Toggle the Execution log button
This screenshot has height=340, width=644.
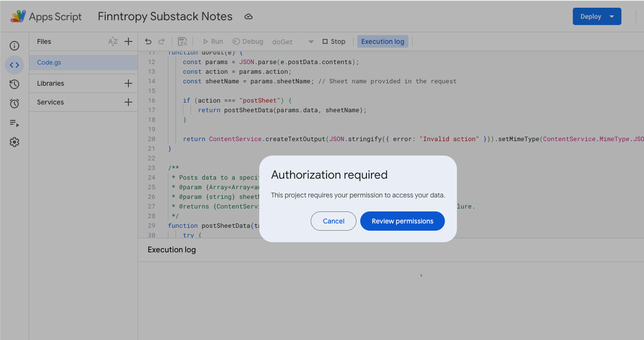[383, 41]
